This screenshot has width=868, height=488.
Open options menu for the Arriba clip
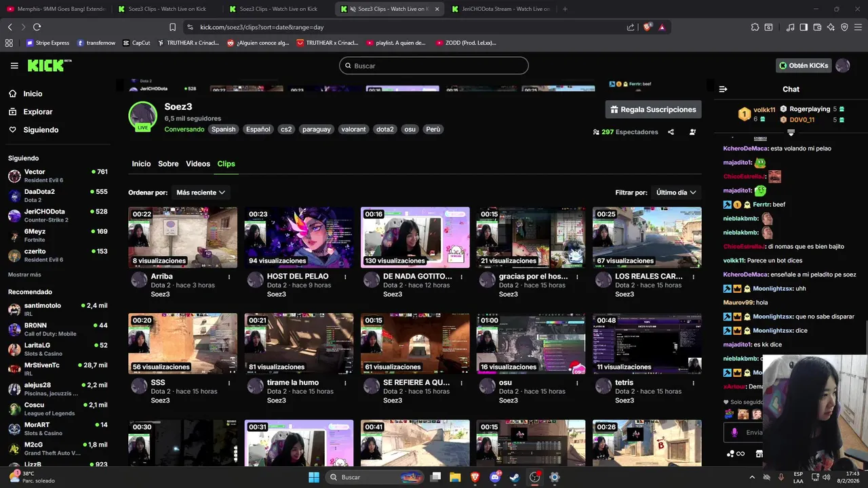(x=229, y=277)
